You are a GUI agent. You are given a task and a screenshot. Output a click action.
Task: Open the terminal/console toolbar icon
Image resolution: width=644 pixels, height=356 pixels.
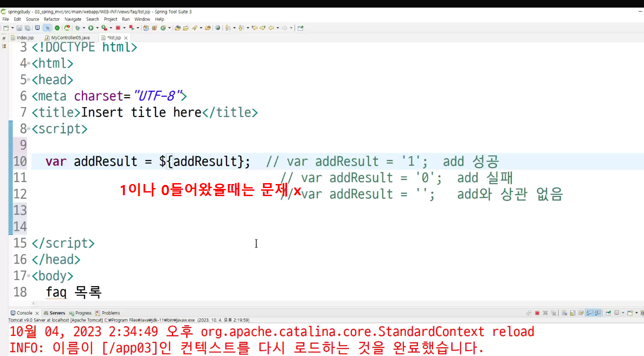coord(37,28)
